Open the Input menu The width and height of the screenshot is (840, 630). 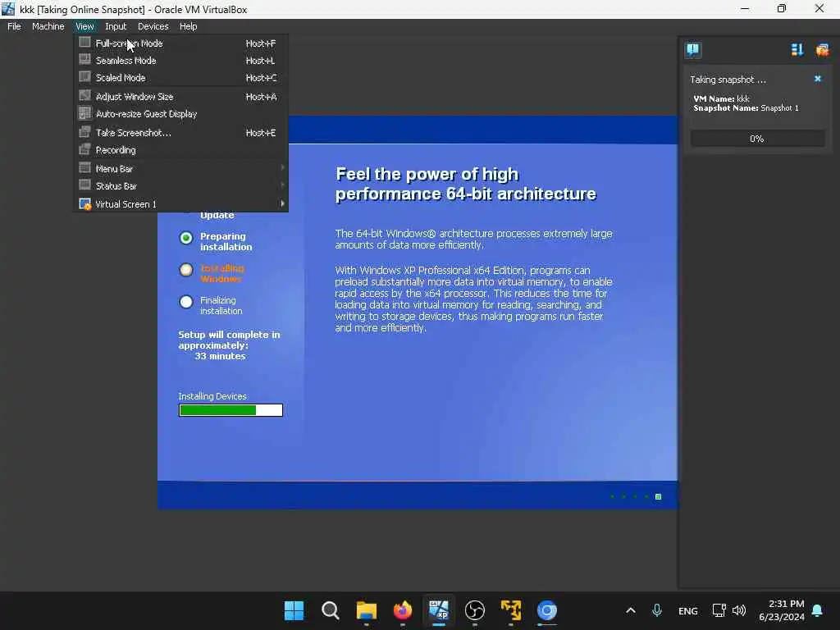116,26
